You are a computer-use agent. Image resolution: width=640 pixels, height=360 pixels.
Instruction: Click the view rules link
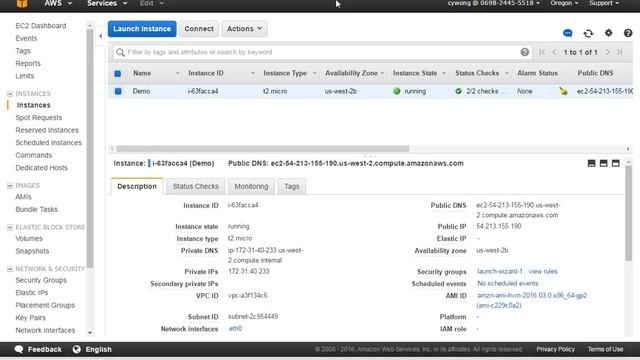click(543, 271)
